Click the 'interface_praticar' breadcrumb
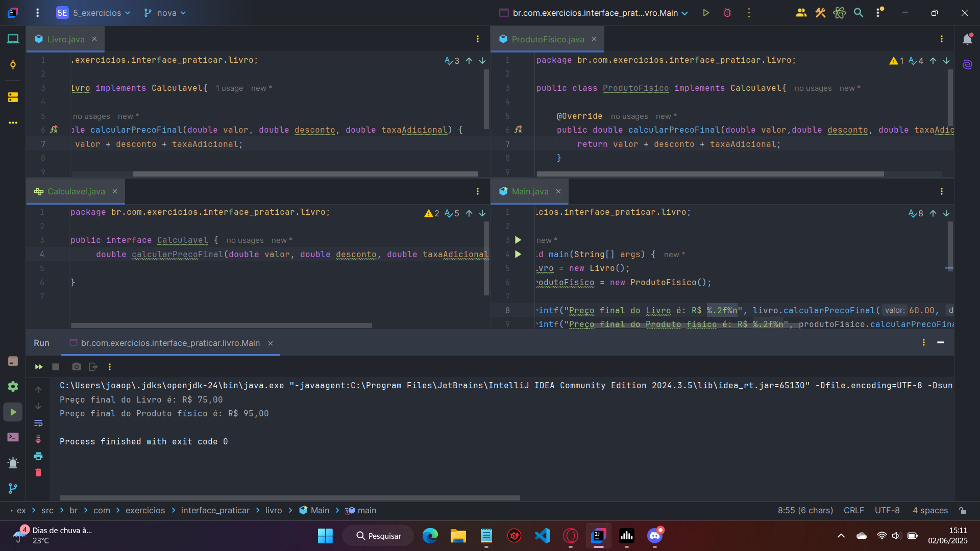This screenshot has width=980, height=551. (215, 510)
